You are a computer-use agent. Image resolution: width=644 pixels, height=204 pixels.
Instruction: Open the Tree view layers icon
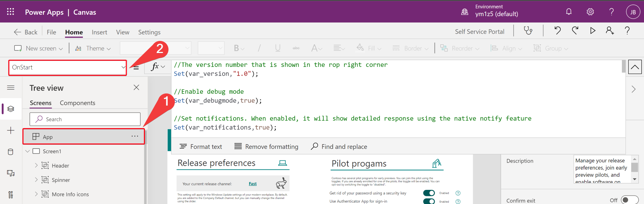pos(11,109)
